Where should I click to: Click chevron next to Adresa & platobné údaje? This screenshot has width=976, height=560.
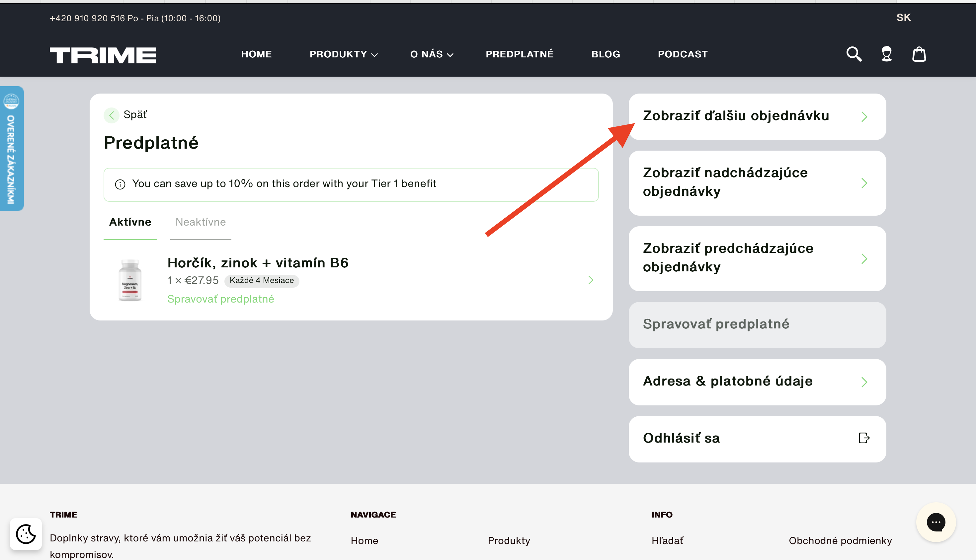tap(864, 382)
